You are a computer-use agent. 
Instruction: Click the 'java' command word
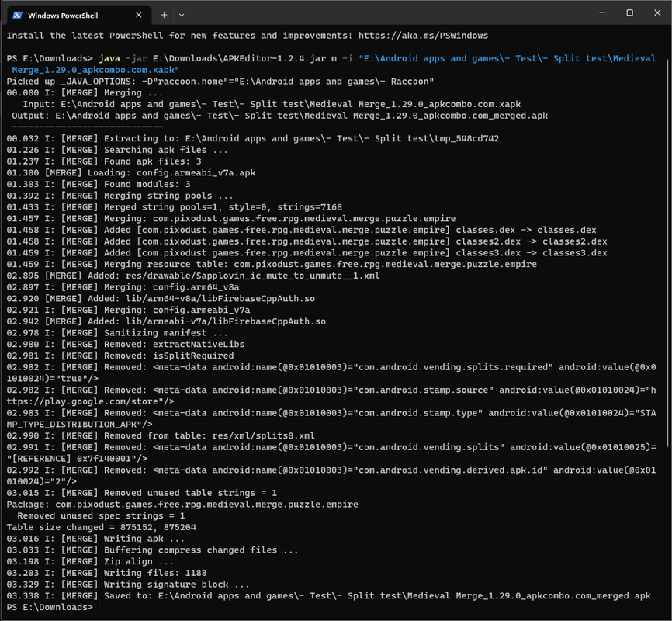coord(109,58)
